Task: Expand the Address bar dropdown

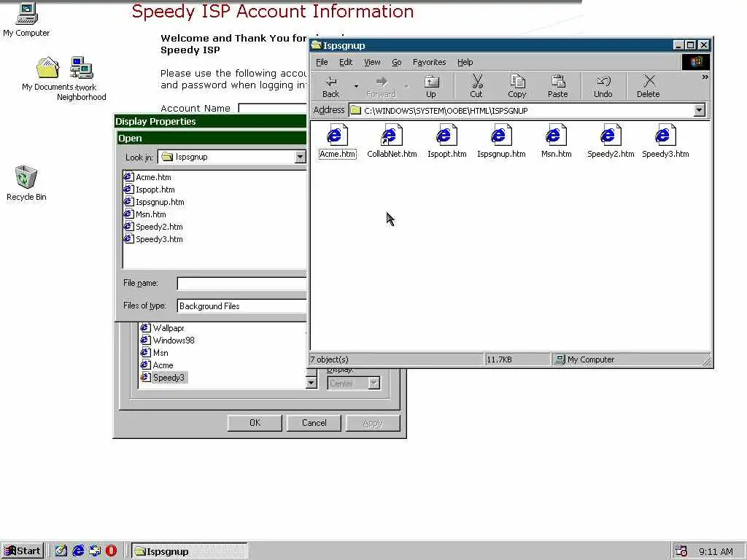Action: coord(699,111)
